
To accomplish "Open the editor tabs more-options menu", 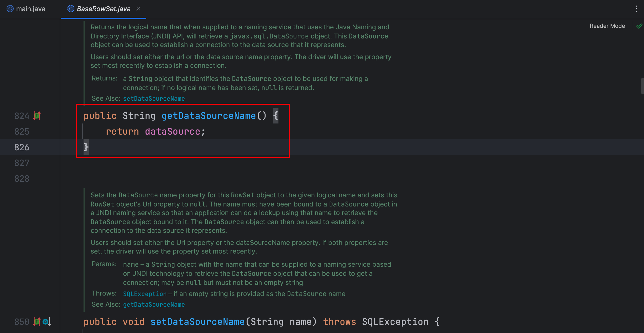I will pyautogui.click(x=636, y=9).
